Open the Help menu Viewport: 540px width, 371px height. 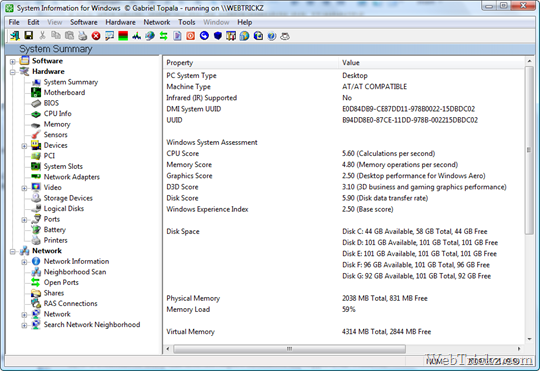[x=245, y=22]
